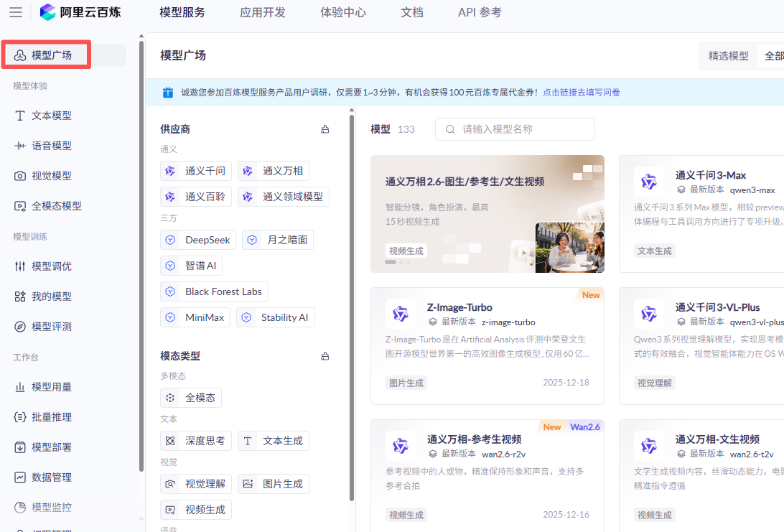
Task: Switch to the 精选模型 tab
Action: [729, 56]
